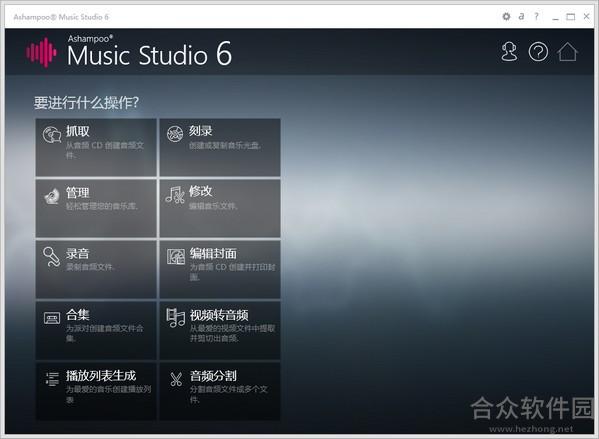Select the 音频分割 tile title
The image size is (599, 439).
click(x=213, y=376)
